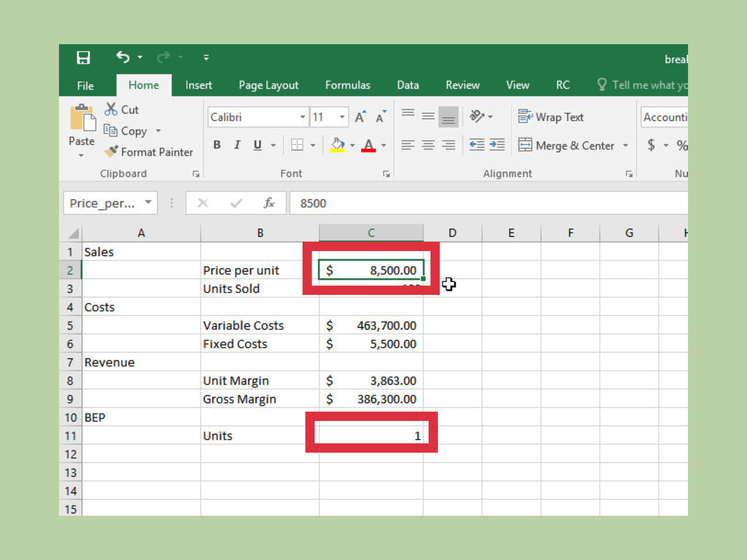Toggle Bold formatting
The height and width of the screenshot is (560, 747).
click(x=217, y=145)
